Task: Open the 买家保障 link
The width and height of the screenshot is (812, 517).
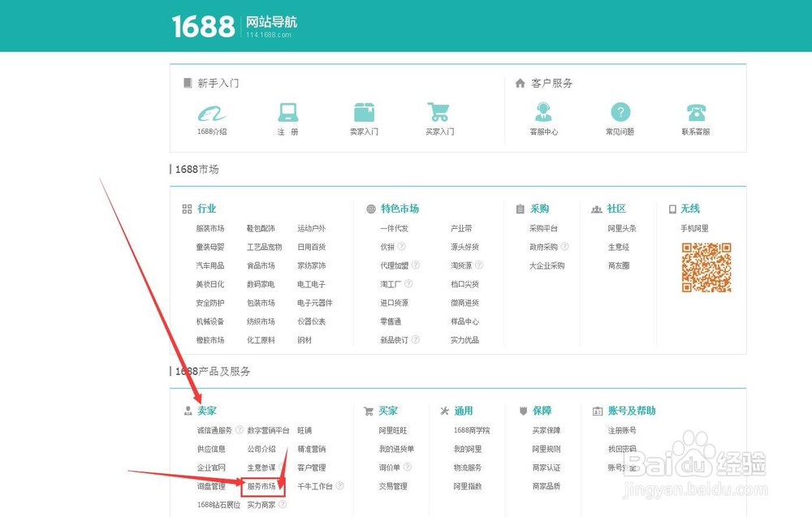Action: click(546, 430)
